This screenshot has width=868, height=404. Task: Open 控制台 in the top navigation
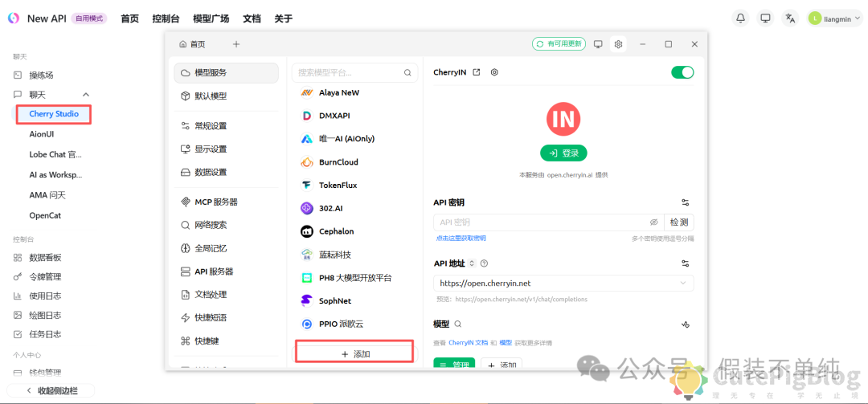pos(166,18)
